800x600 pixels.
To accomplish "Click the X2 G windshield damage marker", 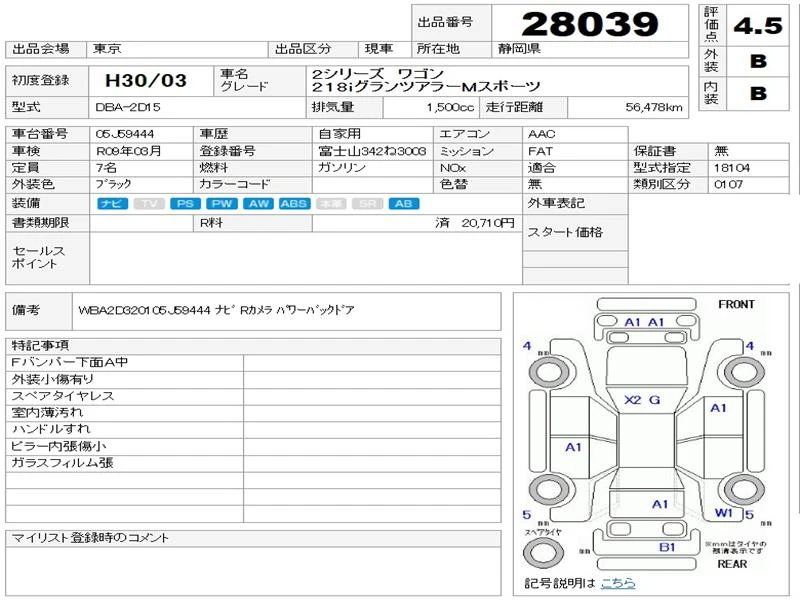I will (642, 400).
